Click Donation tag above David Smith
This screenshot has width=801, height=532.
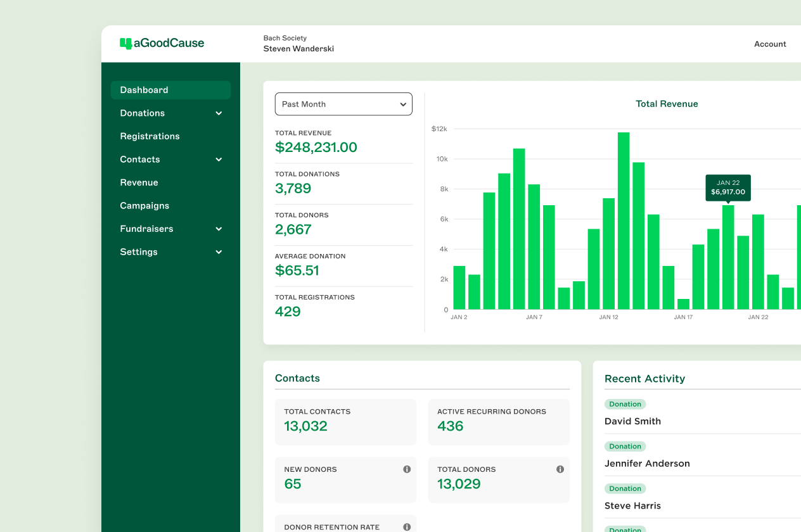625,404
